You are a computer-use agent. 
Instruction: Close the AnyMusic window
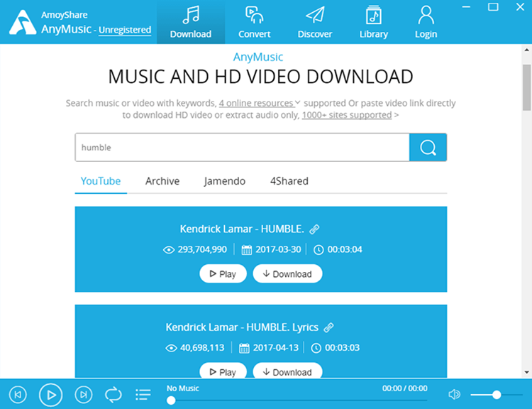[520, 7]
